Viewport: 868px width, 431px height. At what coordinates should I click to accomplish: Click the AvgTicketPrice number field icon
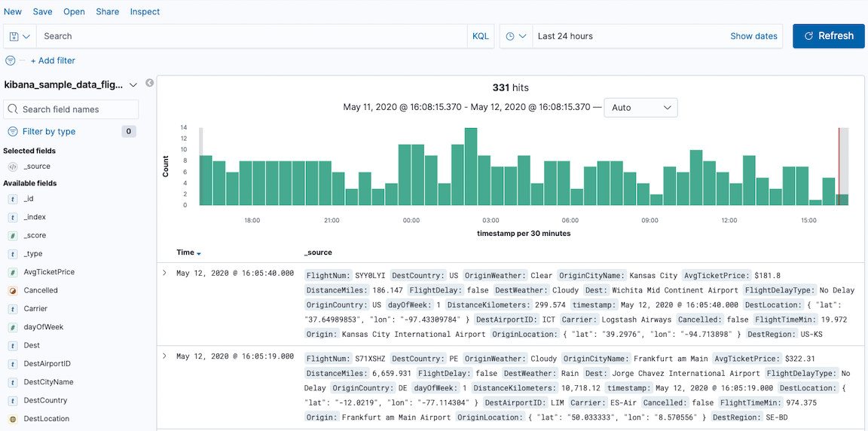coord(13,272)
